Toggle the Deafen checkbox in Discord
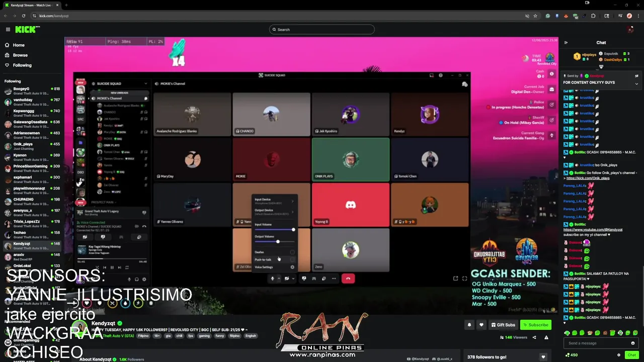Image resolution: width=644 pixels, height=362 pixels. click(x=292, y=252)
